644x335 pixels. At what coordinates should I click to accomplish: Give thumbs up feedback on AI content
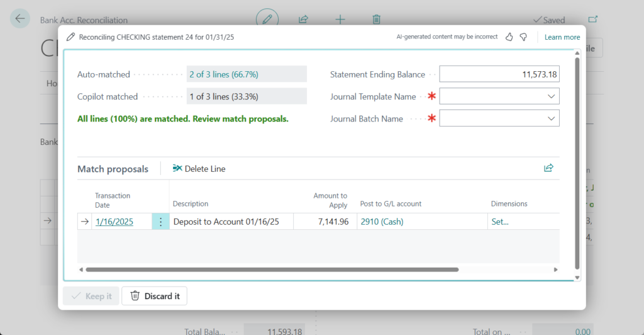click(509, 37)
